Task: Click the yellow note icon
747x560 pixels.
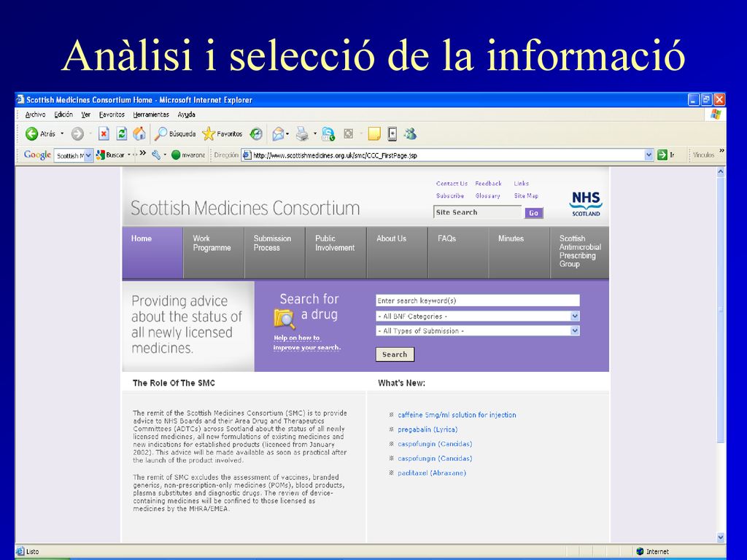Action: click(x=374, y=134)
